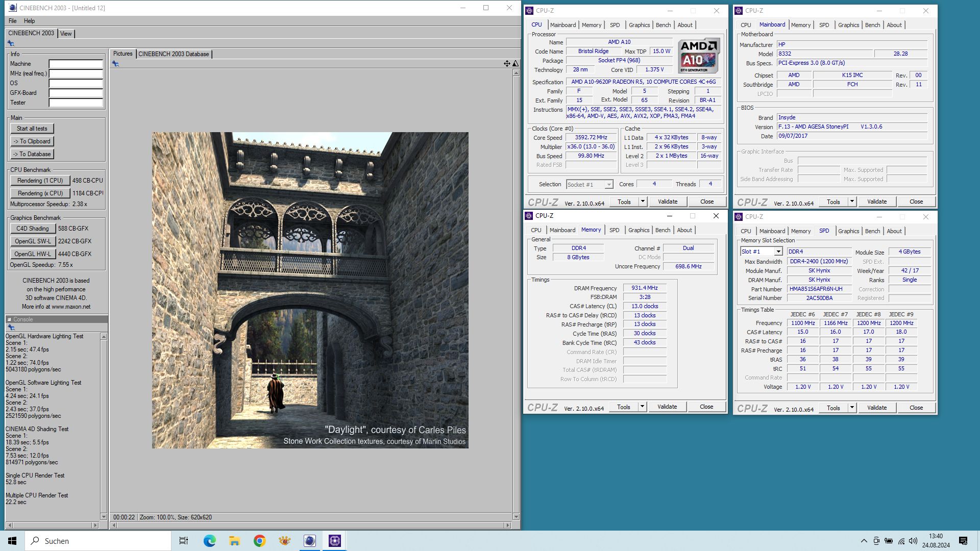Open SPD tab in CPU-Z Memory window

click(614, 230)
